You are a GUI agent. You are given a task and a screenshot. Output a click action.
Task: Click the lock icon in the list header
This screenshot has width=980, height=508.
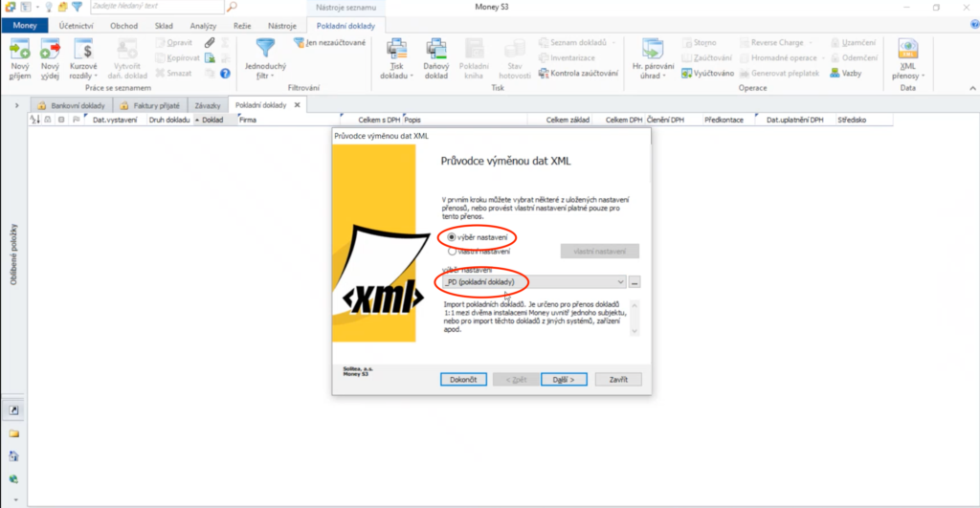pos(48,120)
